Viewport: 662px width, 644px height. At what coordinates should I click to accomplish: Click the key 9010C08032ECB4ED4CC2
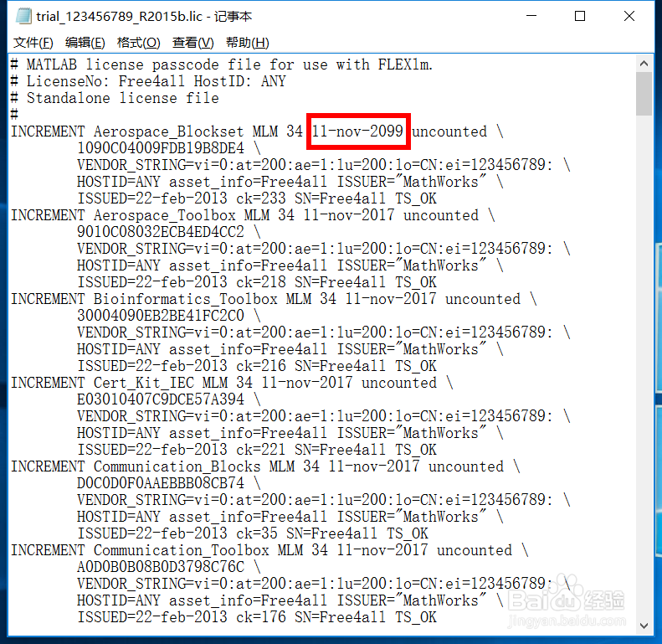click(161, 232)
